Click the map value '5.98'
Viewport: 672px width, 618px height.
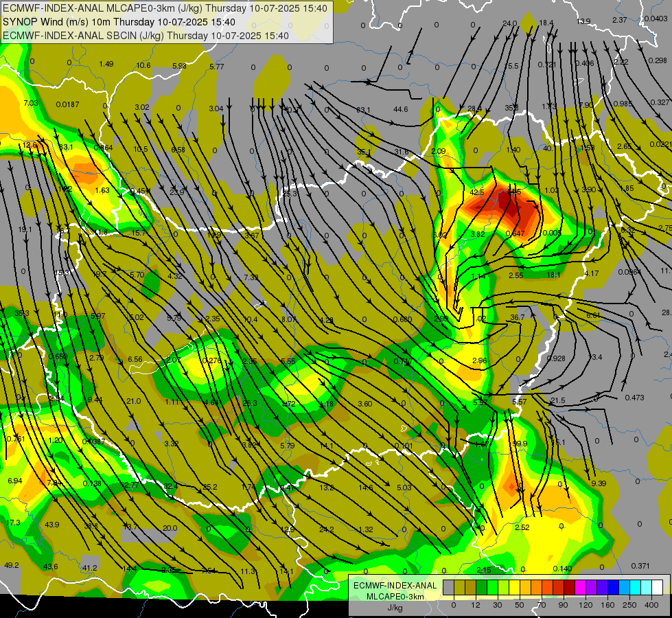click(x=180, y=66)
